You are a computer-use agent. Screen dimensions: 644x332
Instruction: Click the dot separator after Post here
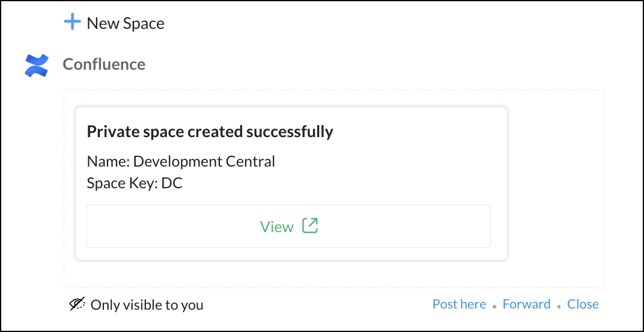[494, 306]
